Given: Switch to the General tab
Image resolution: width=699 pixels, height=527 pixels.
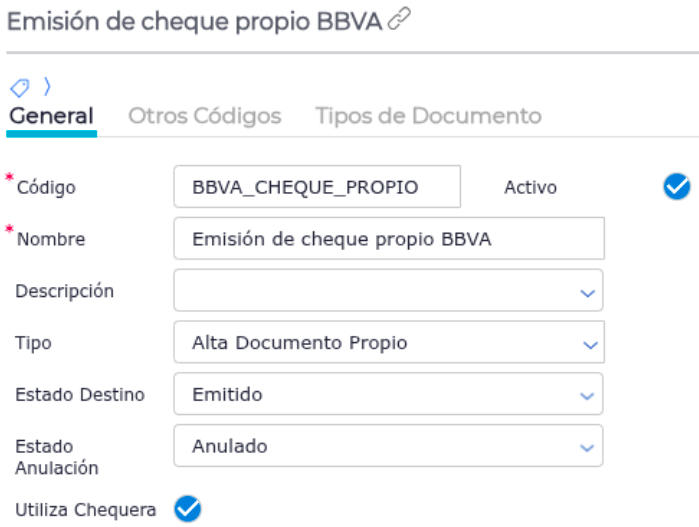Looking at the screenshot, I should 51,116.
